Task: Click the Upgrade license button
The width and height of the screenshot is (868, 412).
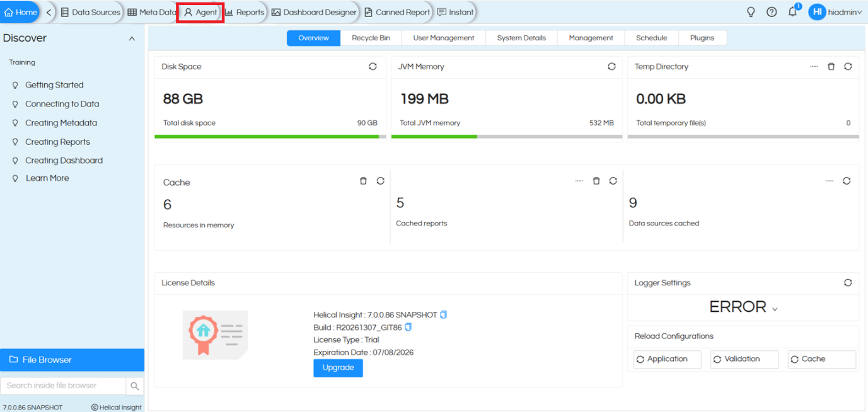Action: click(x=338, y=367)
